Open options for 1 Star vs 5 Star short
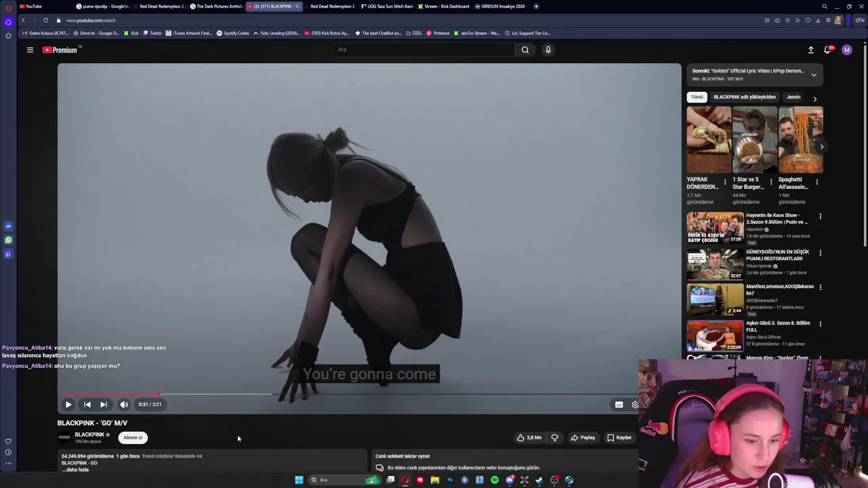The height and width of the screenshot is (488, 868). point(771,182)
